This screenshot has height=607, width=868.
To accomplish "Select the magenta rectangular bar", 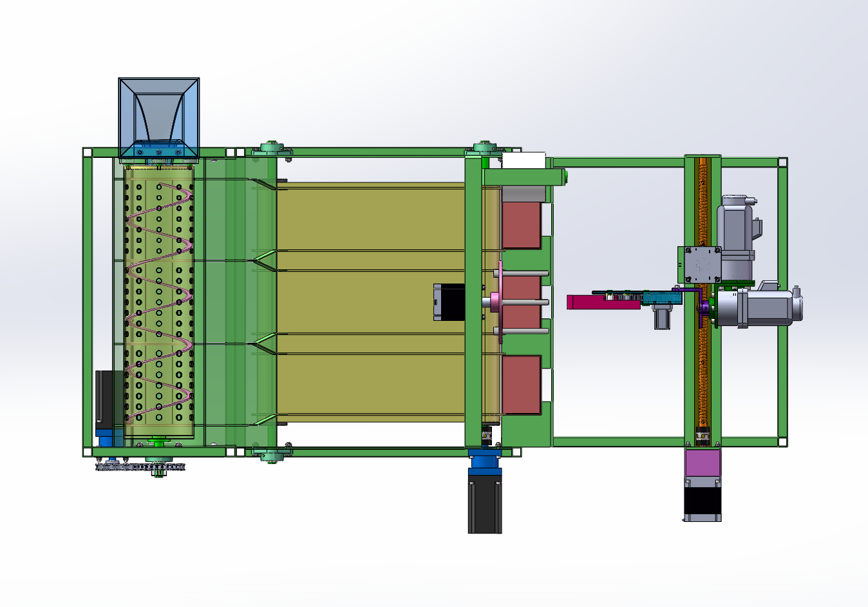I will coord(604,302).
